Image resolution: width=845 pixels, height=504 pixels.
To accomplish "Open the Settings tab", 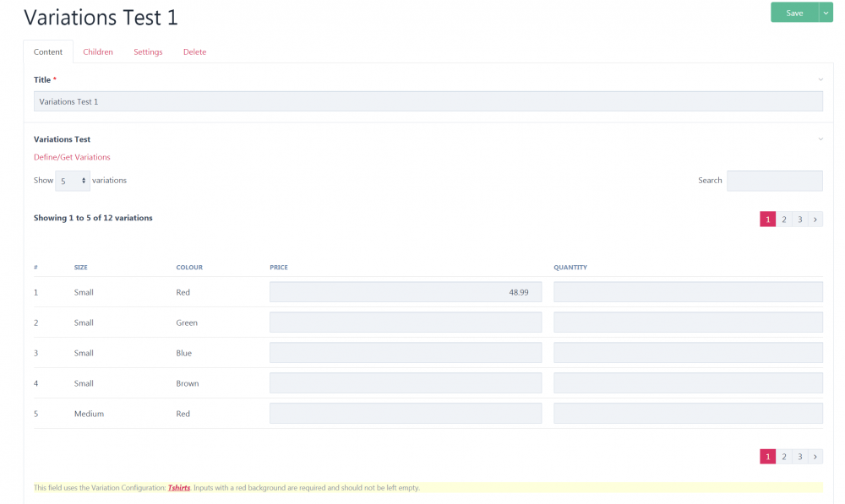I will (x=148, y=52).
